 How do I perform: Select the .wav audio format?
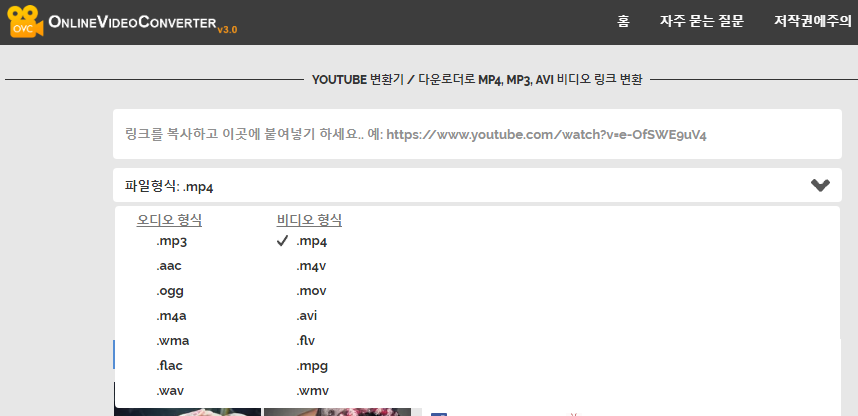click(171, 391)
